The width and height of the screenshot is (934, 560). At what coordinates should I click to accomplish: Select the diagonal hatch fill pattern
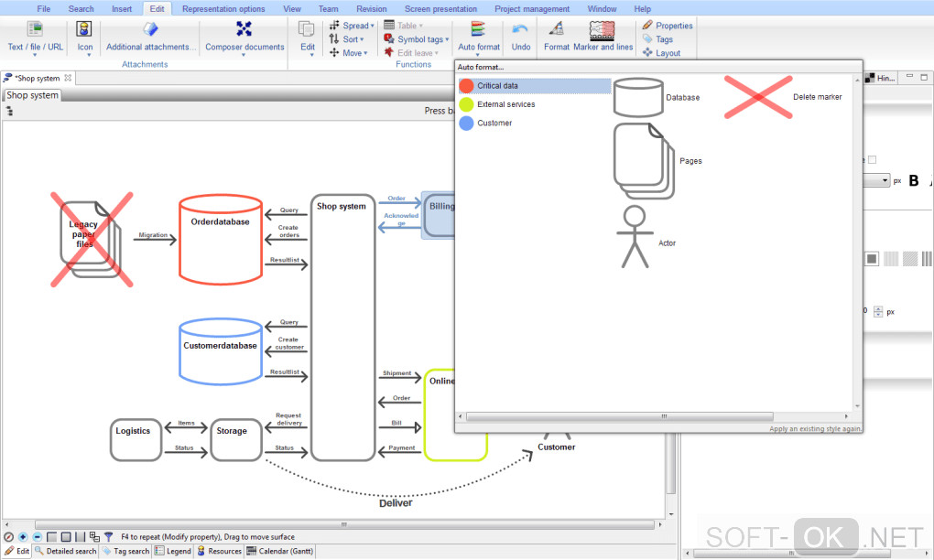(x=909, y=259)
